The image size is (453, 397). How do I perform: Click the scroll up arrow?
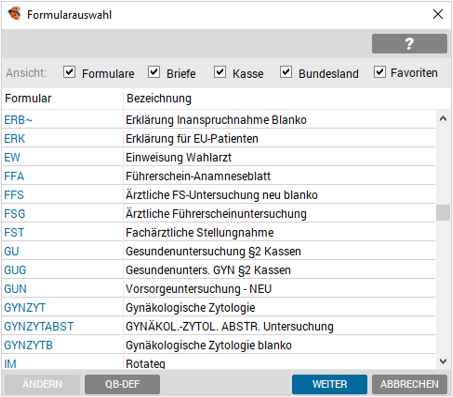[443, 118]
